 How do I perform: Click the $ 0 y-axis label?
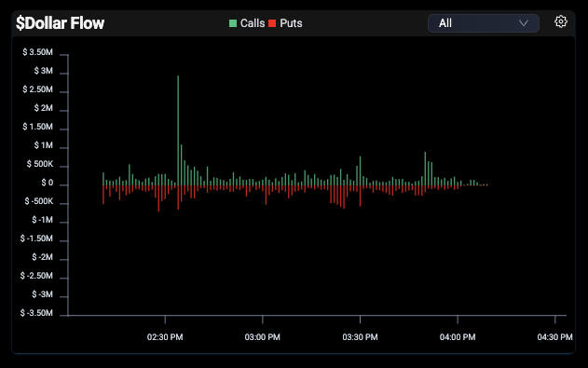[48, 183]
